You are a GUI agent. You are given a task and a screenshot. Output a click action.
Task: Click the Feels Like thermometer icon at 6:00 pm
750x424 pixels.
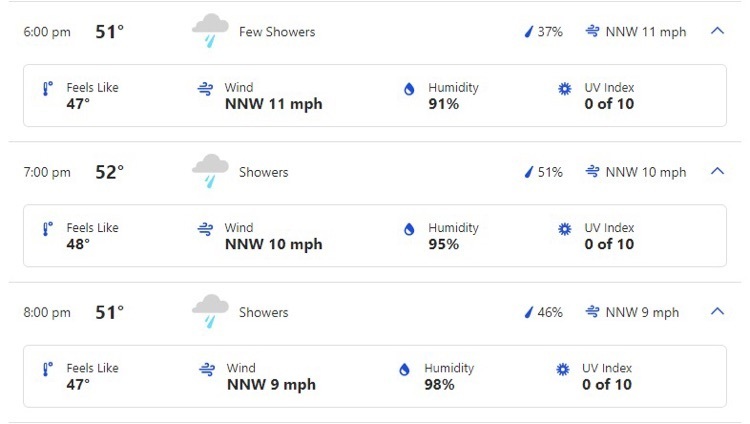47,89
